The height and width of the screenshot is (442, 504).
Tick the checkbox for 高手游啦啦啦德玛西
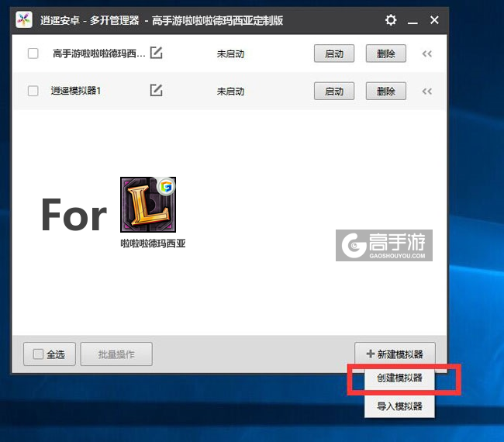(x=33, y=54)
